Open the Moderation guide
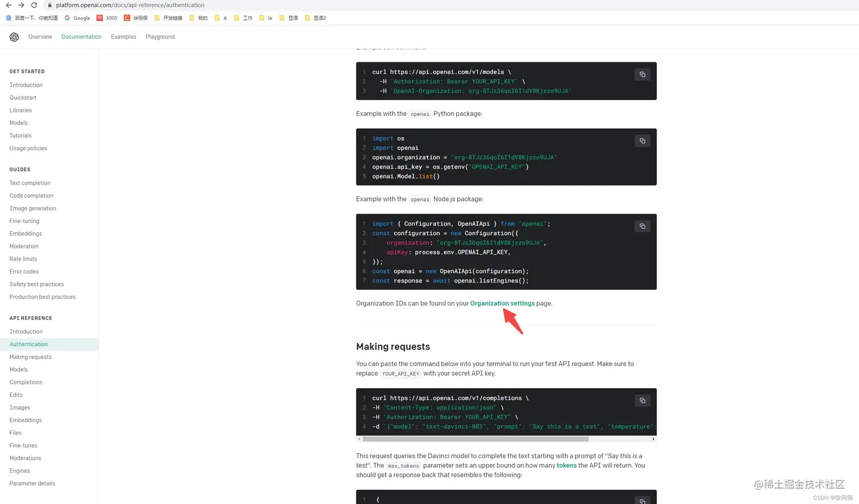This screenshot has width=859, height=504. (24, 246)
